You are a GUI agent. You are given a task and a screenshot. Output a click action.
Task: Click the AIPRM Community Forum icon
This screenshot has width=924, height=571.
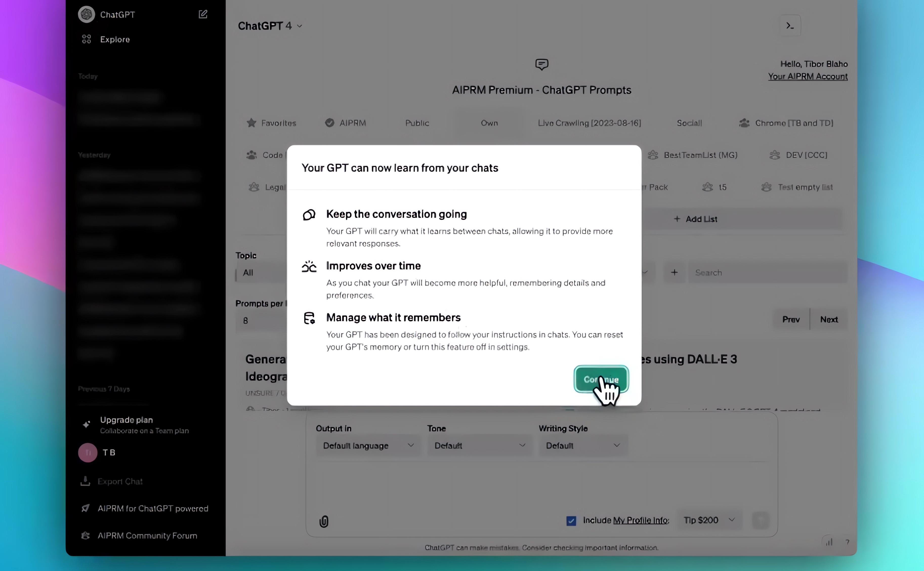click(86, 536)
